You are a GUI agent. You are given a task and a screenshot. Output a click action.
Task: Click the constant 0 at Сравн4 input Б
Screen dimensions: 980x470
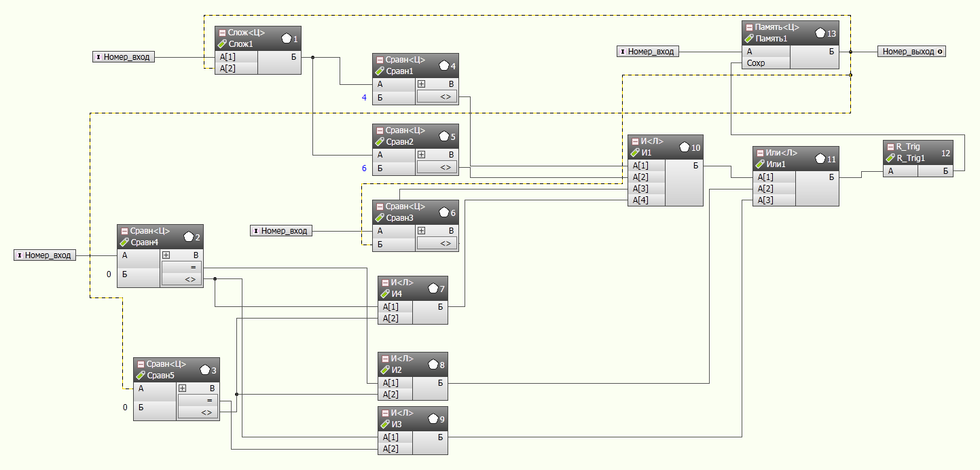pyautogui.click(x=109, y=274)
